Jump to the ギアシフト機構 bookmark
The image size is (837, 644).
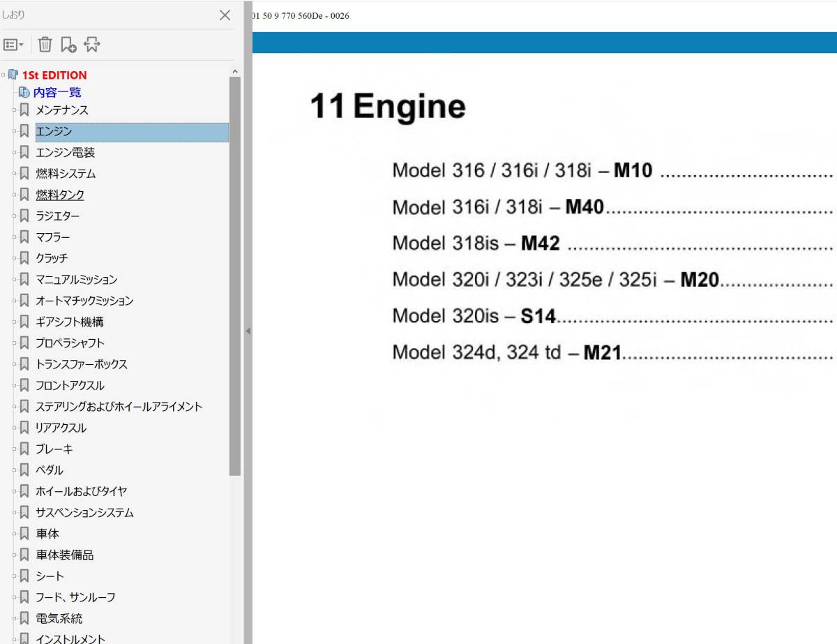pyautogui.click(x=70, y=322)
